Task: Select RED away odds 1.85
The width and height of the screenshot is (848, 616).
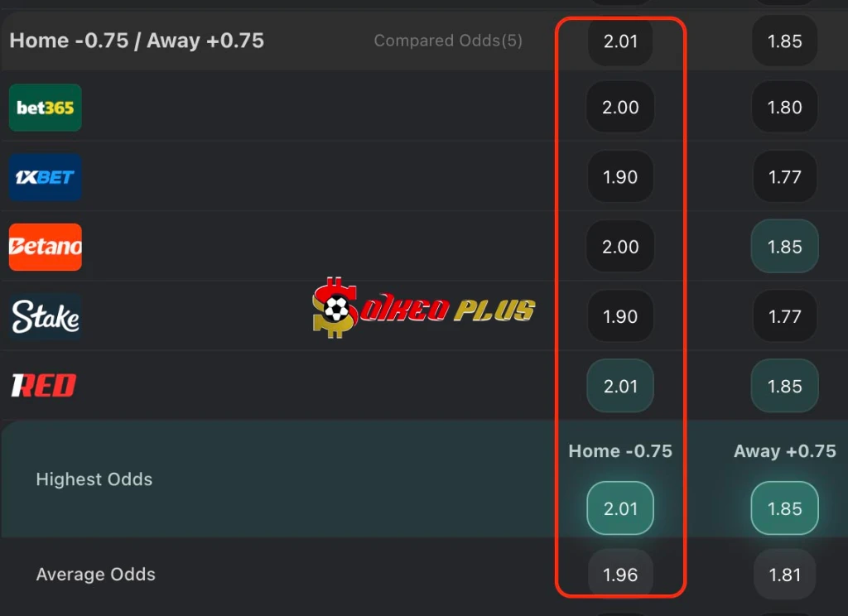Action: coord(785,386)
